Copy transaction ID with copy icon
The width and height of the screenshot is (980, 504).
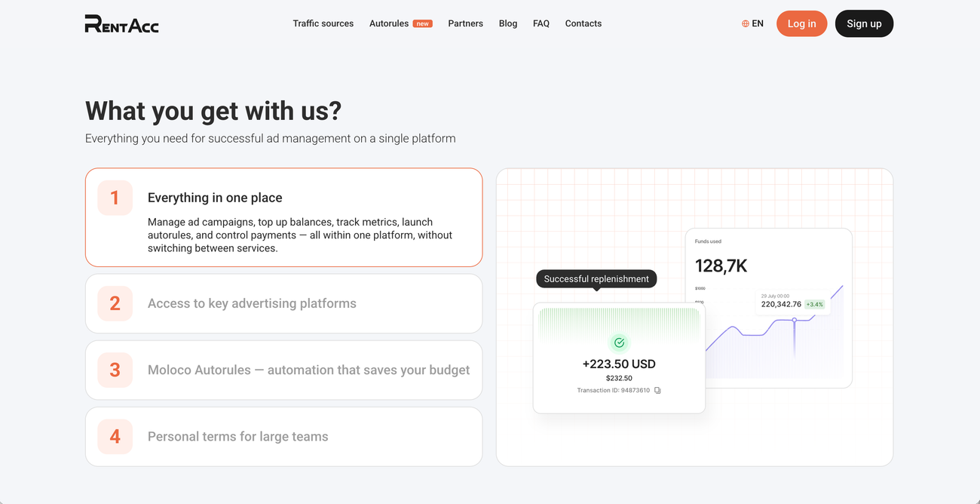click(x=657, y=390)
